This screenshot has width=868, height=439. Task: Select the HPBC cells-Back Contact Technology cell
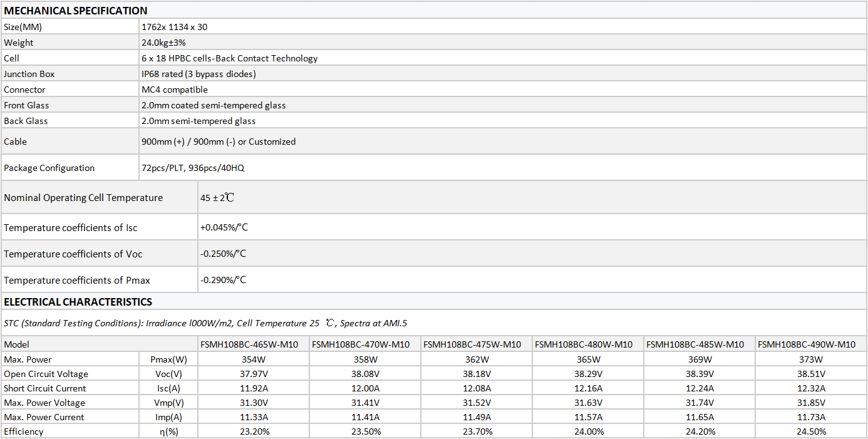tap(230, 58)
